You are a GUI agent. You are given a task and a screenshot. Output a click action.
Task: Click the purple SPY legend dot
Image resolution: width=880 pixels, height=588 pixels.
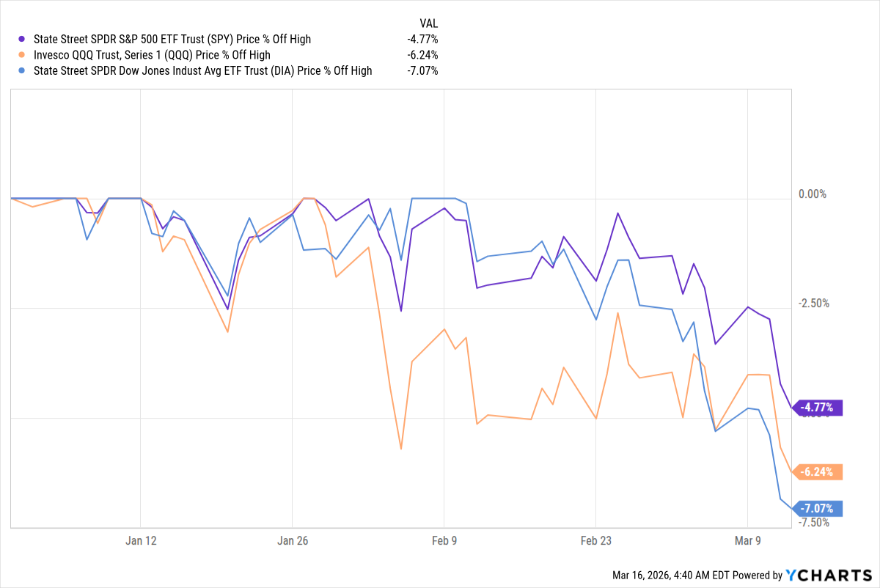point(22,39)
